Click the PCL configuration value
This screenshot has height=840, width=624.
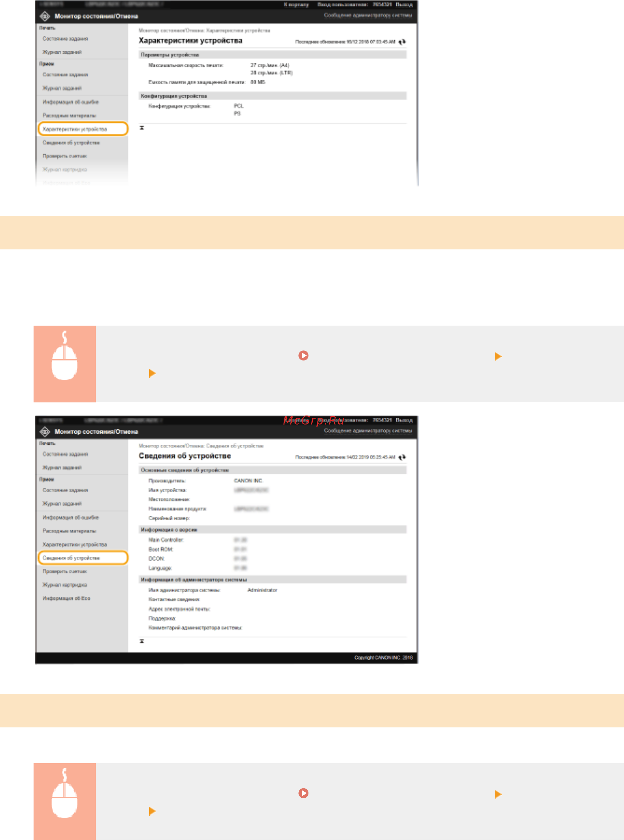point(239,106)
